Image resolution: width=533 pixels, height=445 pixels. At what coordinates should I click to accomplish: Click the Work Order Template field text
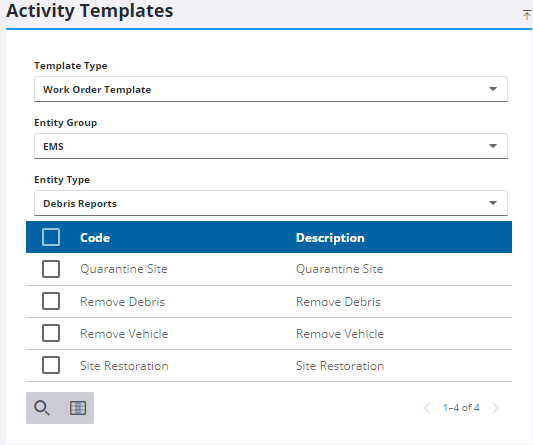(x=97, y=89)
